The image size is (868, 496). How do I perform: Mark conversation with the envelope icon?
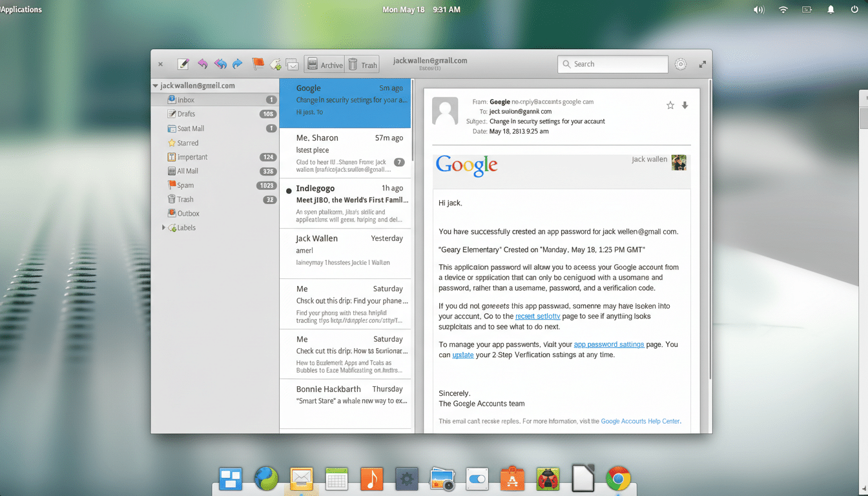click(292, 63)
